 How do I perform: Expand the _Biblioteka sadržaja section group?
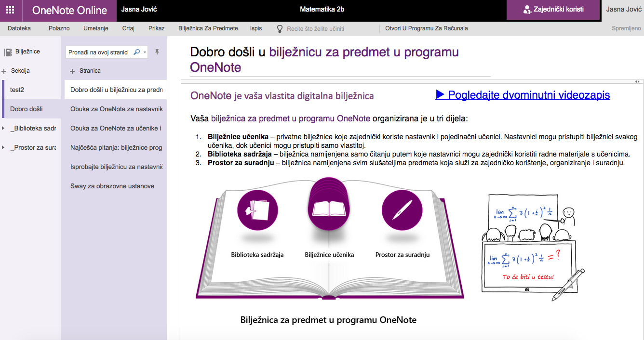point(3,129)
